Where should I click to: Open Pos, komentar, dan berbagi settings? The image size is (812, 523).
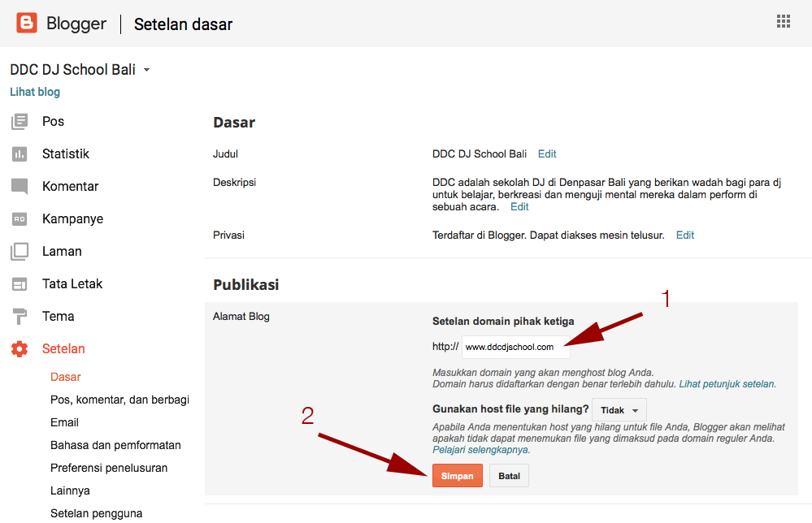120,400
